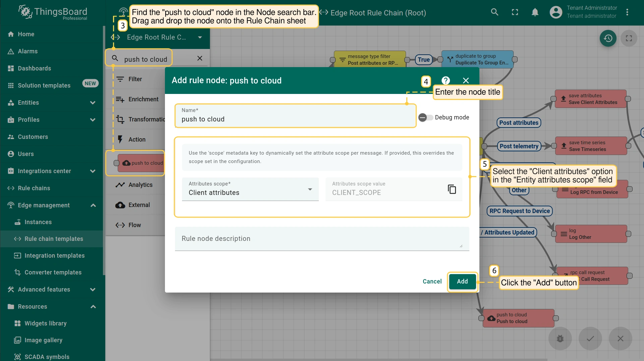Copy the attributes scope value

click(x=452, y=189)
